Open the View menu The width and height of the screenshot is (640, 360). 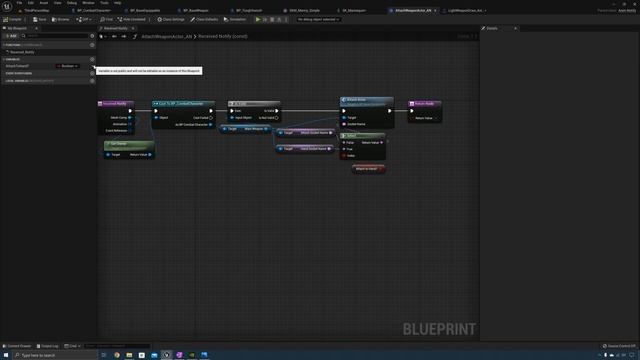click(58, 3)
